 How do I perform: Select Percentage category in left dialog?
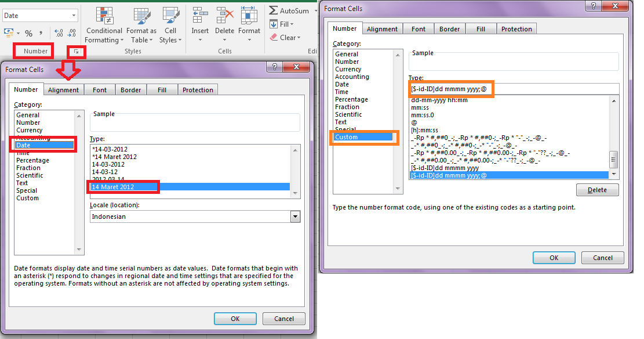33,160
